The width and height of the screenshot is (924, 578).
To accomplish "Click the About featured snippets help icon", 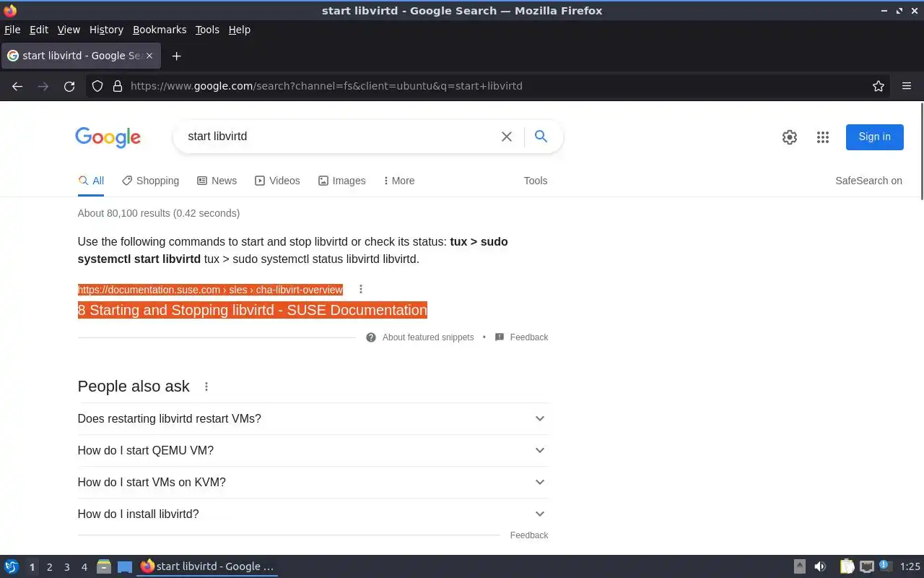I will tap(371, 337).
